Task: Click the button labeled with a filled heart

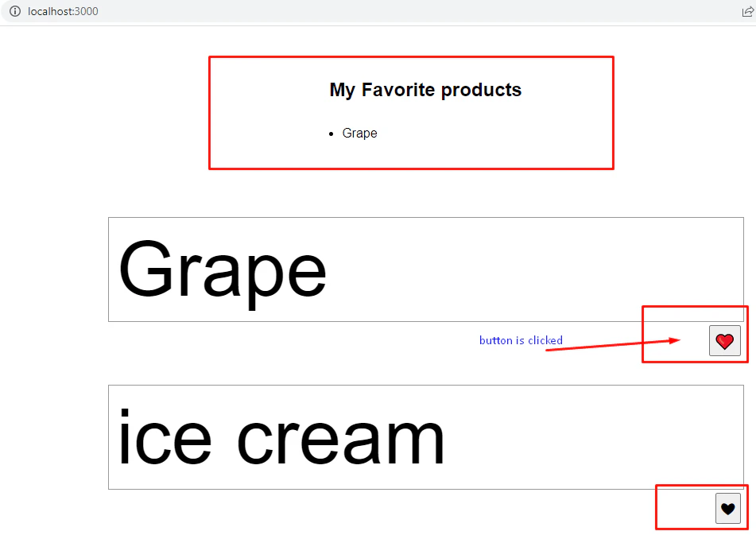Action: click(724, 340)
